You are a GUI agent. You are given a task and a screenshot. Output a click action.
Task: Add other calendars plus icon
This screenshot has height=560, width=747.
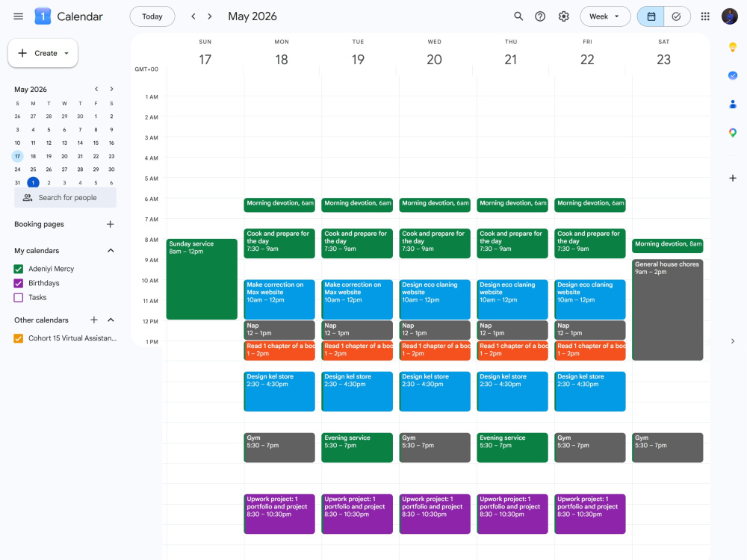pos(94,320)
